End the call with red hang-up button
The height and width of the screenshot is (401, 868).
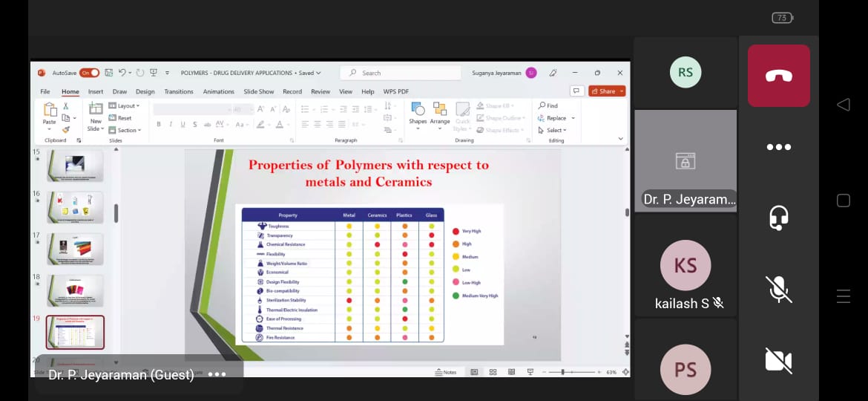pos(778,76)
